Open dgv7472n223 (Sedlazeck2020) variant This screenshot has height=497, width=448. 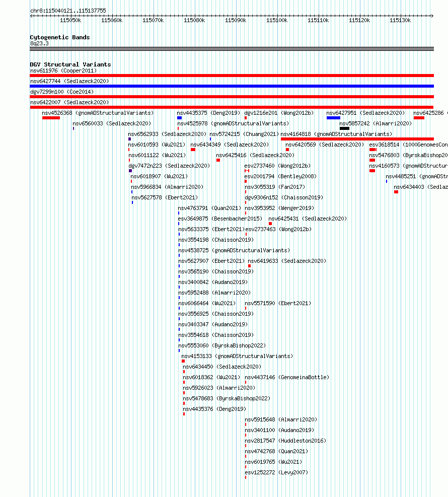(x=169, y=166)
